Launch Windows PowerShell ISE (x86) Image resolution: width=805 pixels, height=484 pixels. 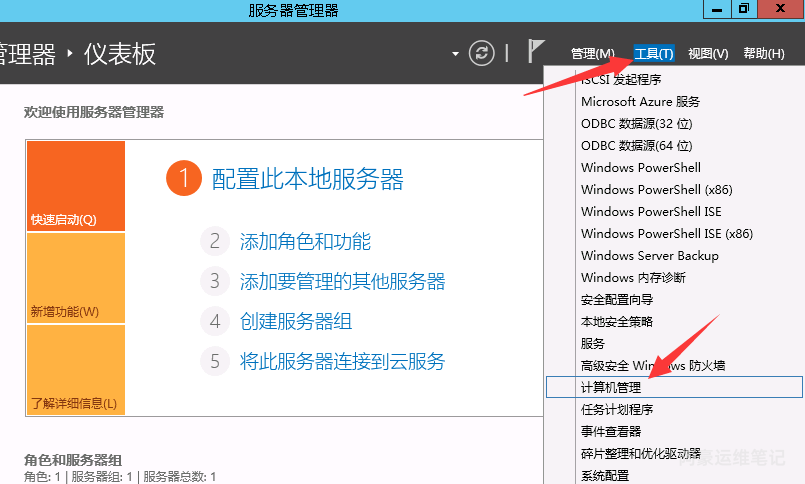point(667,234)
